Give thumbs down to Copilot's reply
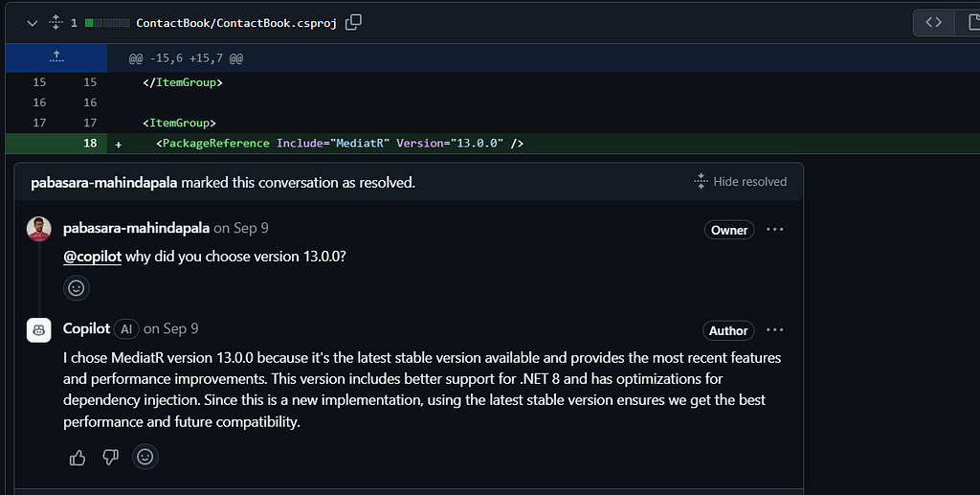The image size is (980, 495). [110, 458]
